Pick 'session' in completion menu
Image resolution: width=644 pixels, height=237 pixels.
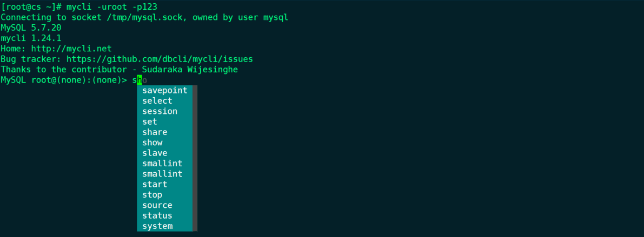[165, 111]
